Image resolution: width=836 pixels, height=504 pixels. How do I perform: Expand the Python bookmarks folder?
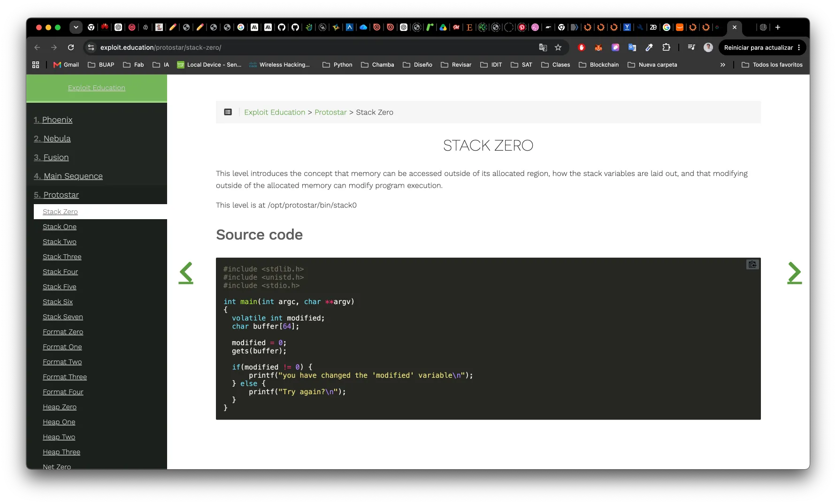point(337,65)
